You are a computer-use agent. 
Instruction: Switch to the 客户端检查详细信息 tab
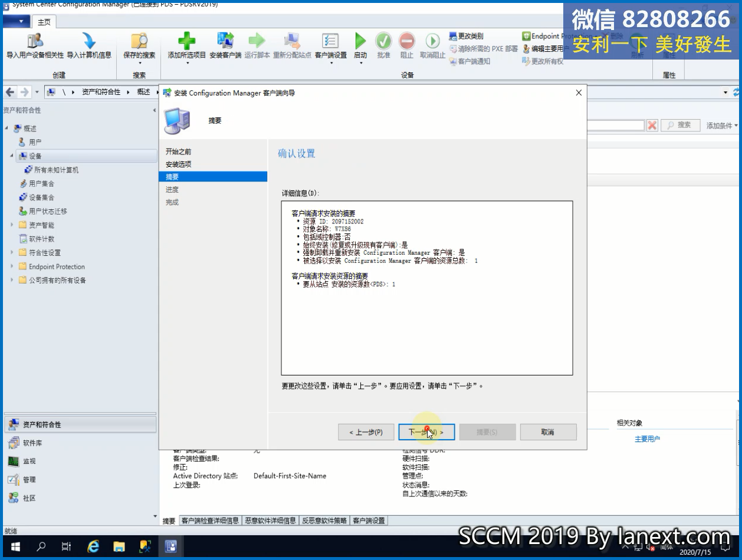click(210, 521)
